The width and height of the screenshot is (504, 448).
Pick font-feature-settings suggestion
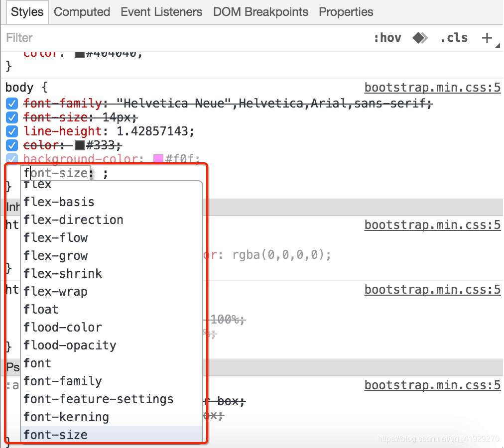(x=112, y=399)
